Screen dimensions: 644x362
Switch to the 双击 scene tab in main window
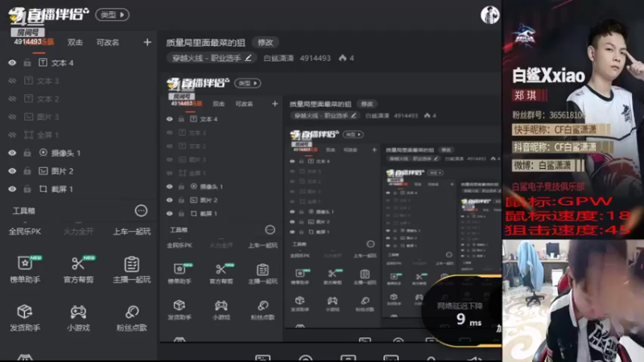(75, 43)
